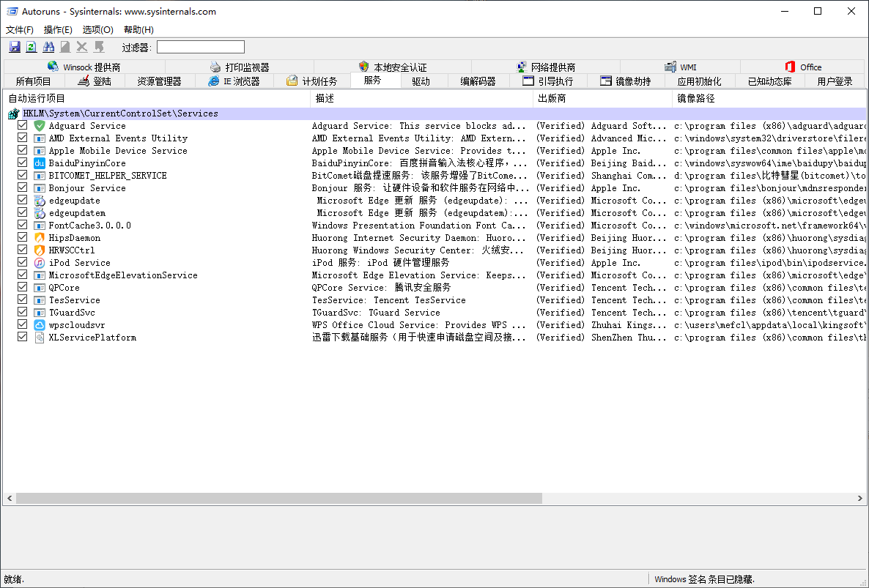Click the TGuardSvc window icon
Viewport: 869px width, 588px height.
(x=40, y=312)
